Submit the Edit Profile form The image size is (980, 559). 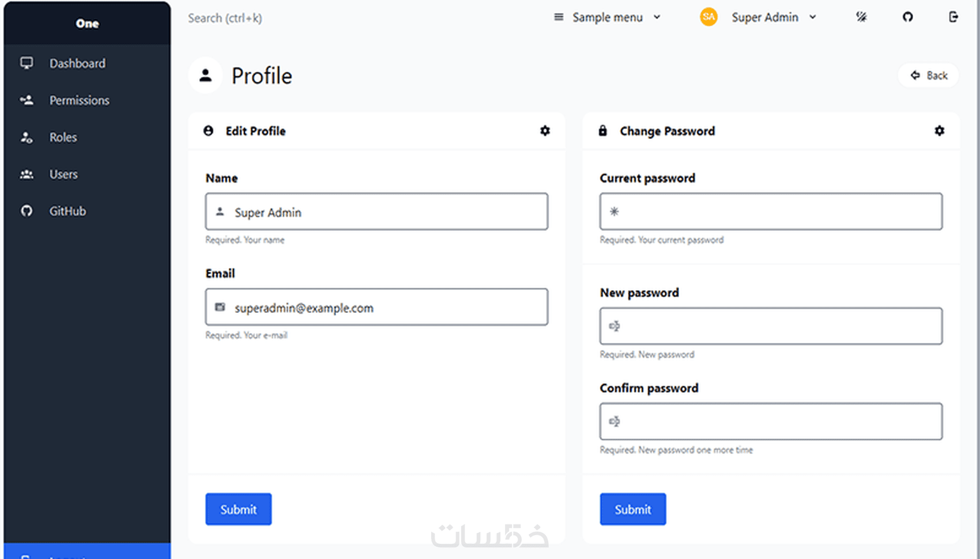238,509
